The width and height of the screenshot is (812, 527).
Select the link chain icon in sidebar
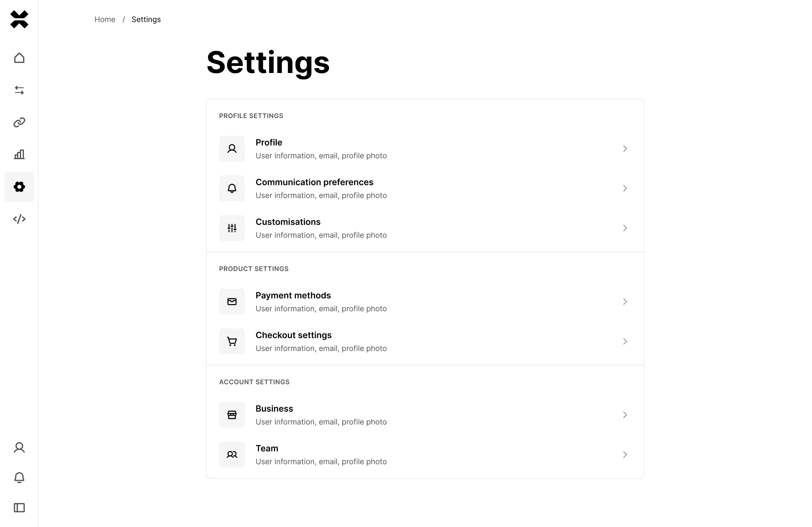coord(19,122)
